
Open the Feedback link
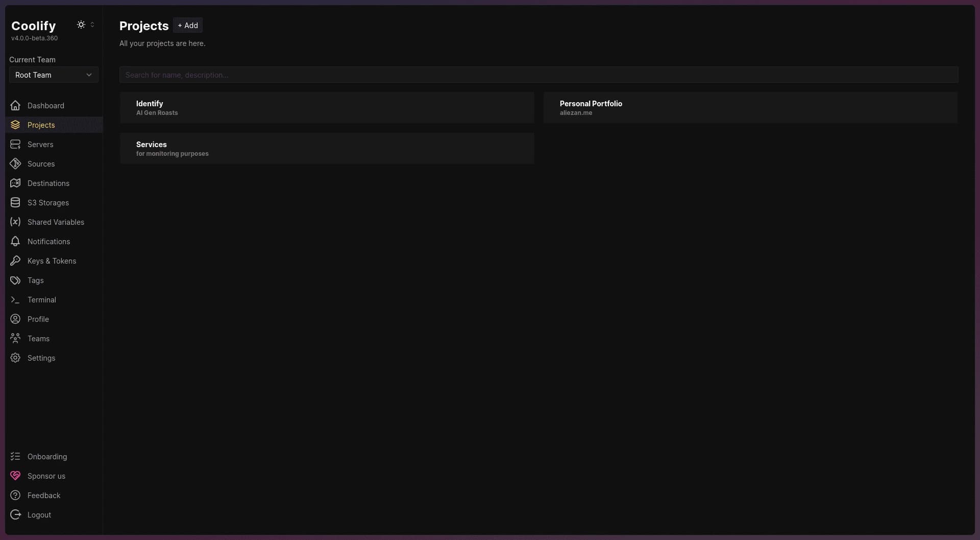click(54, 495)
